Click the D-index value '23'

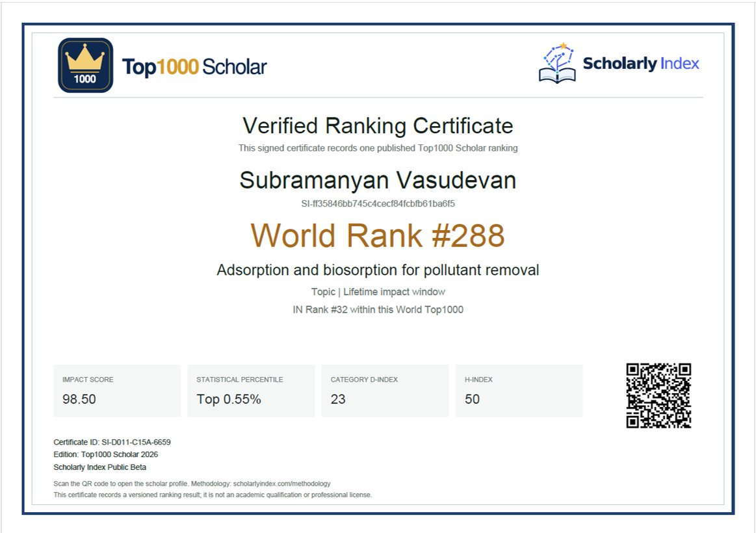click(x=338, y=399)
